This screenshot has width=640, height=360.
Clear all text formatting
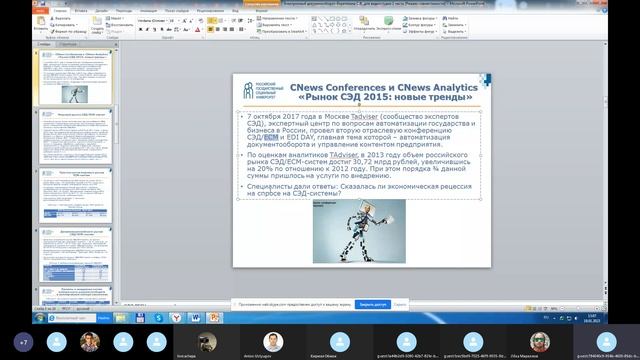200,20
